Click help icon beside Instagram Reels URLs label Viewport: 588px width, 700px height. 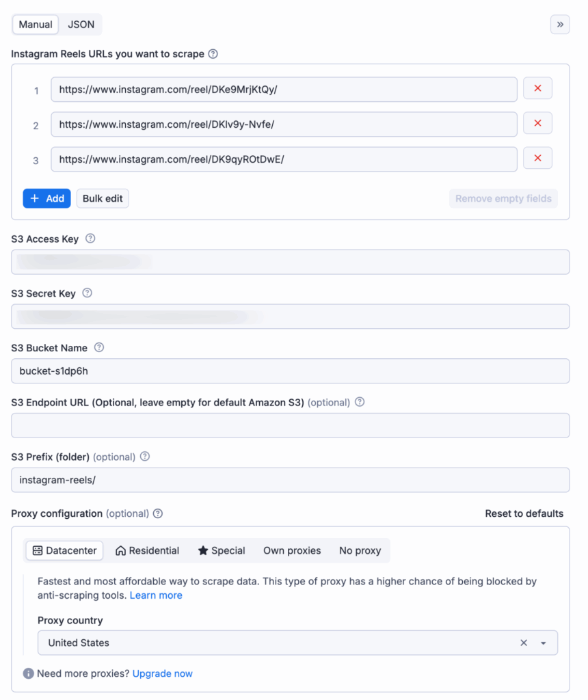click(x=213, y=54)
